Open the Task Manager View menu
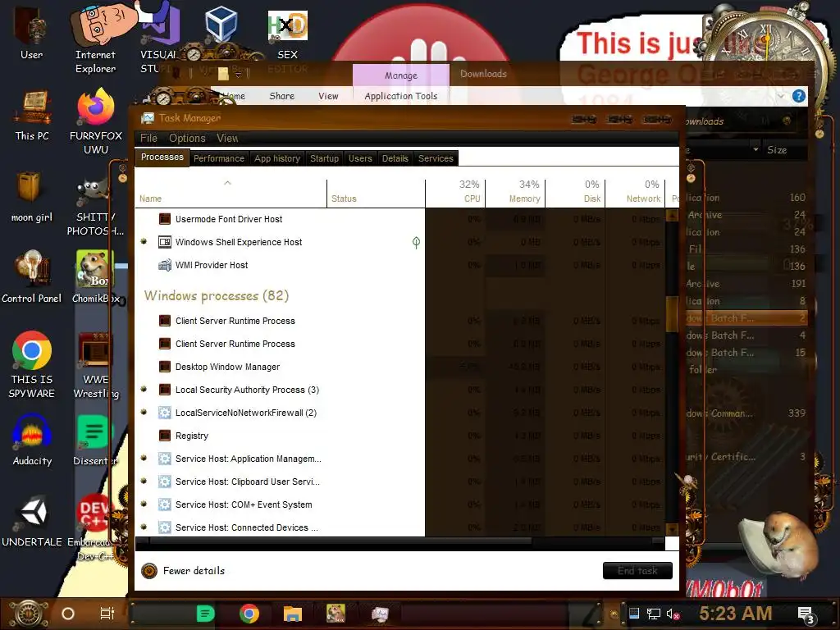The height and width of the screenshot is (630, 840). [x=227, y=138]
